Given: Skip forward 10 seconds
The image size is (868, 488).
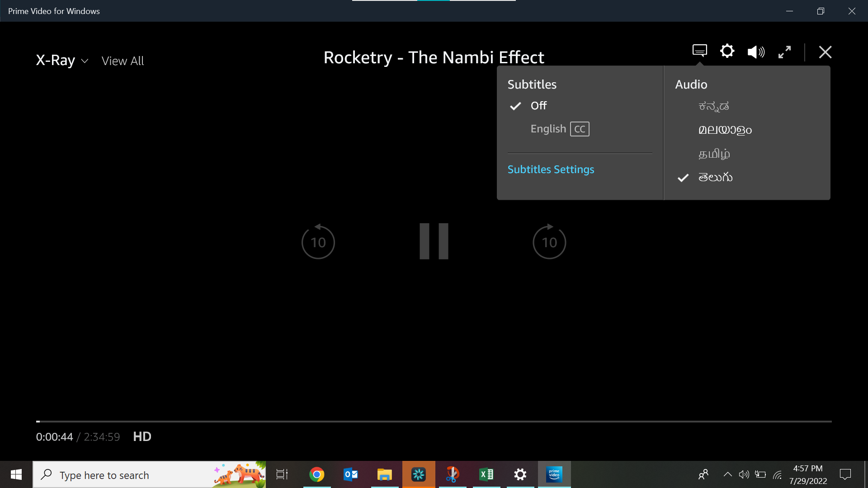Looking at the screenshot, I should [x=549, y=242].
